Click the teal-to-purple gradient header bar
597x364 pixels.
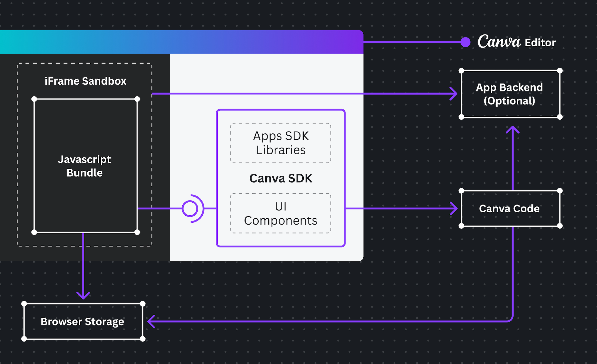click(x=182, y=42)
